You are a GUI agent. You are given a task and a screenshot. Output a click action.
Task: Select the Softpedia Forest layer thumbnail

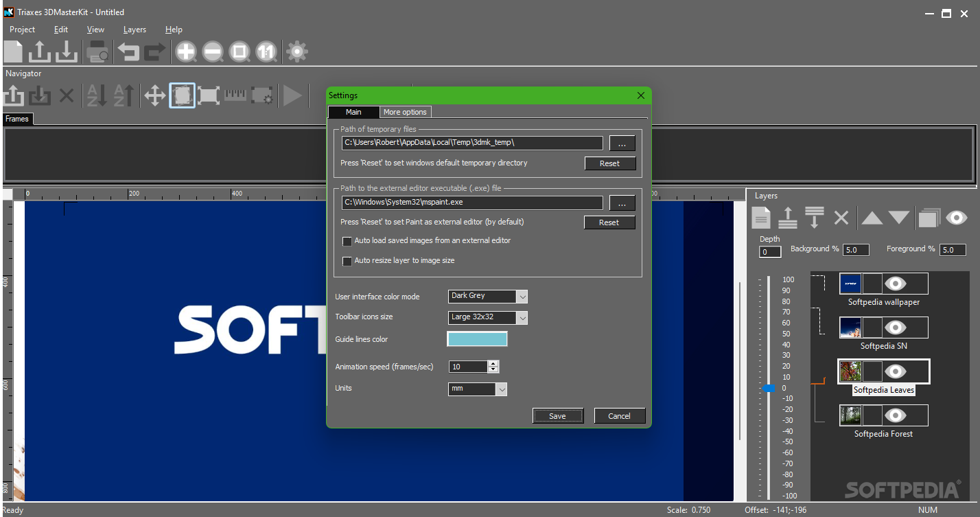(850, 415)
